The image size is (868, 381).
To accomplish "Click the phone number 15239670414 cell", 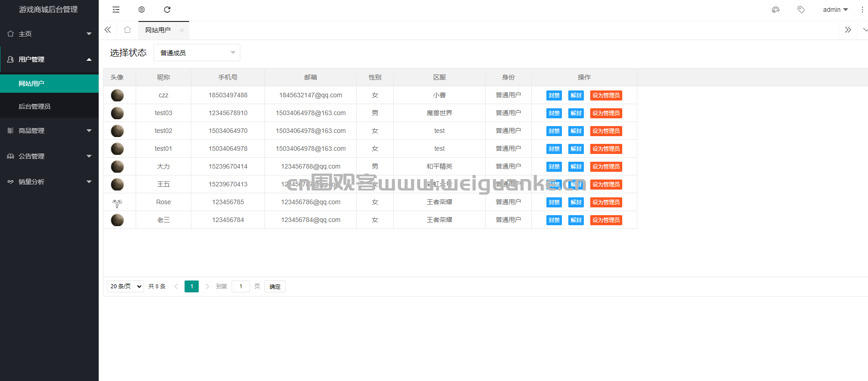I will click(x=228, y=166).
